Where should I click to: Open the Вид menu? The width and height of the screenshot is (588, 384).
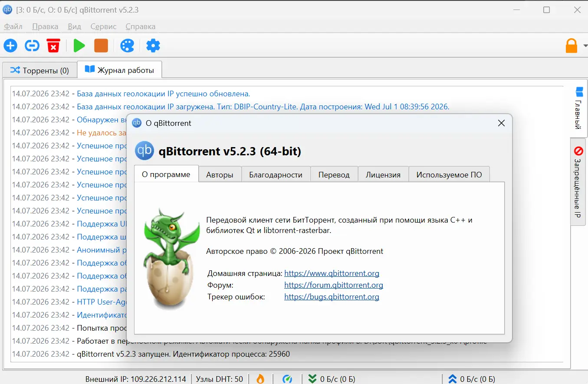coord(74,26)
